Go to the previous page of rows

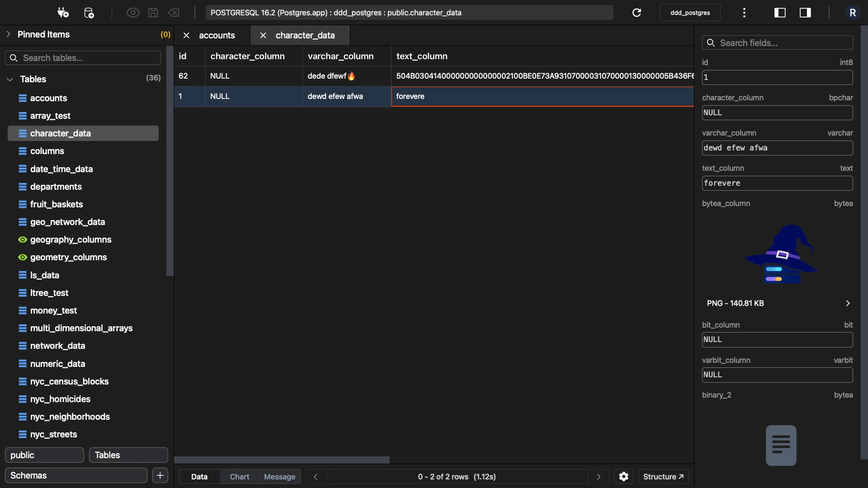[x=316, y=477]
